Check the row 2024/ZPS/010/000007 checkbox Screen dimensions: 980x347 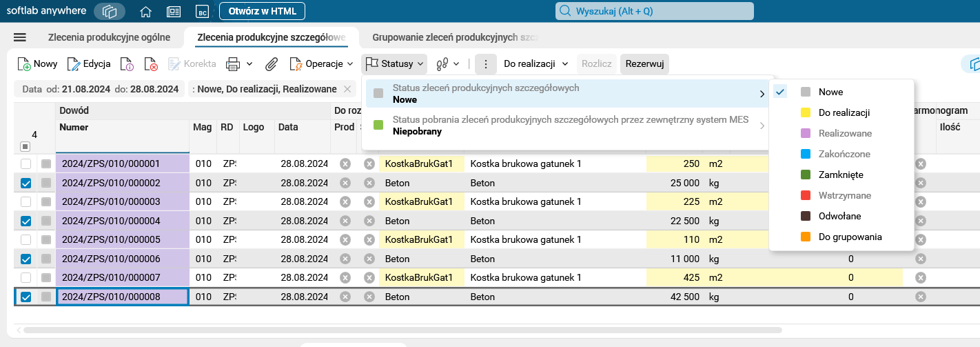25,278
